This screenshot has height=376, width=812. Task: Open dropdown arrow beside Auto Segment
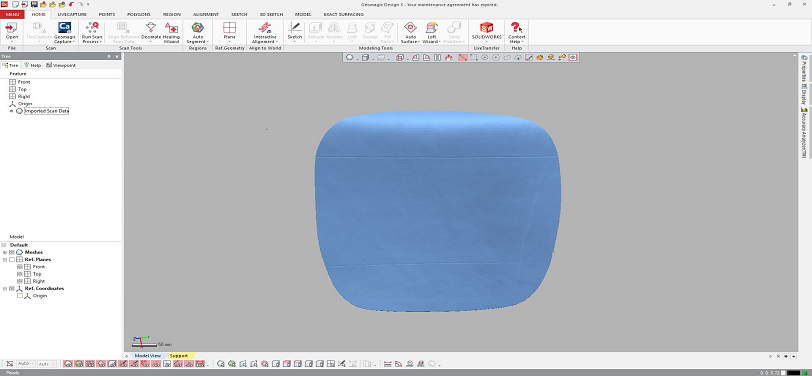(208, 41)
